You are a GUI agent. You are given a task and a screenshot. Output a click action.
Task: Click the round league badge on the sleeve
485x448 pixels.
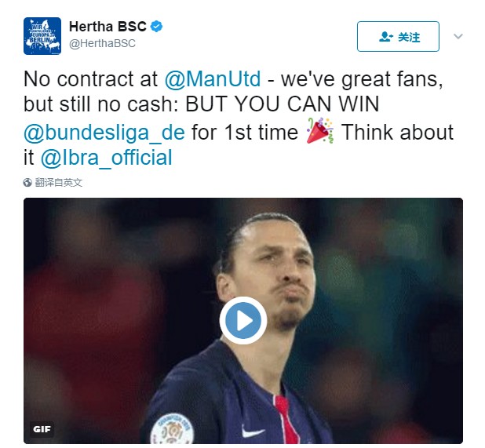coord(172,430)
